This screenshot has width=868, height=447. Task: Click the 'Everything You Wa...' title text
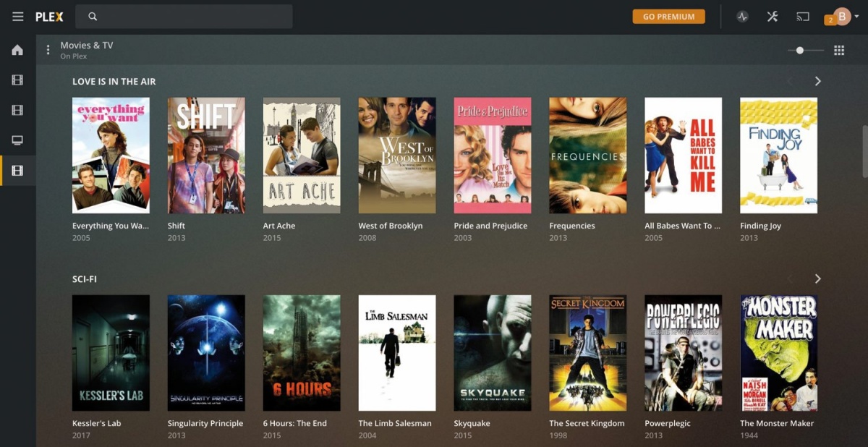pyautogui.click(x=111, y=226)
